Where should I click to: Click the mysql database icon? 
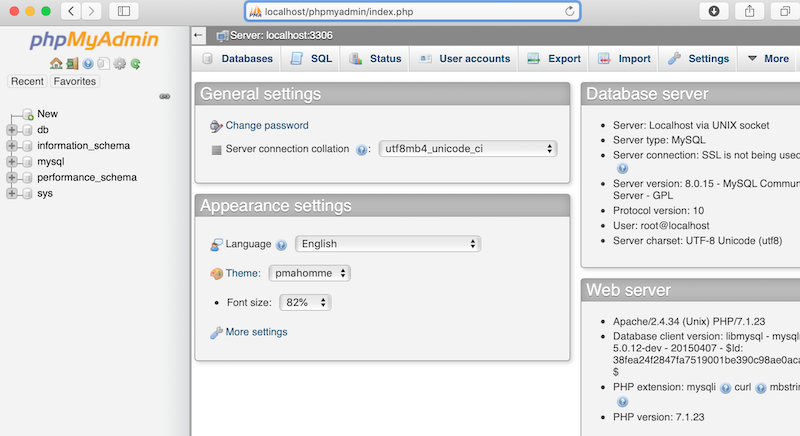tap(28, 162)
